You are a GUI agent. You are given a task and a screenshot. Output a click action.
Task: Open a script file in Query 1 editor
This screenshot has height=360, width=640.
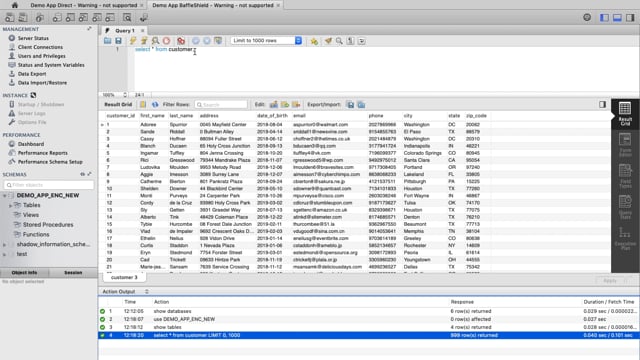[x=107, y=41]
